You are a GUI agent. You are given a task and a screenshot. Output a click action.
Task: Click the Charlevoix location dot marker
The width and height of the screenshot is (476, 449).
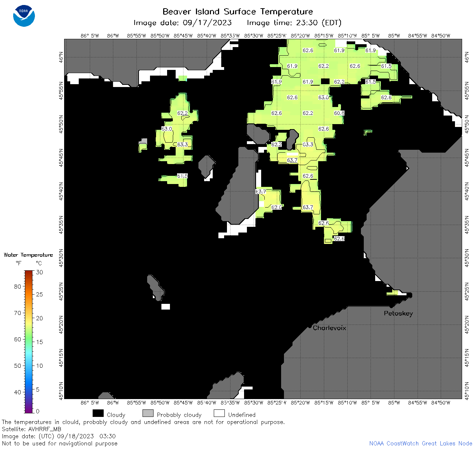click(310, 326)
